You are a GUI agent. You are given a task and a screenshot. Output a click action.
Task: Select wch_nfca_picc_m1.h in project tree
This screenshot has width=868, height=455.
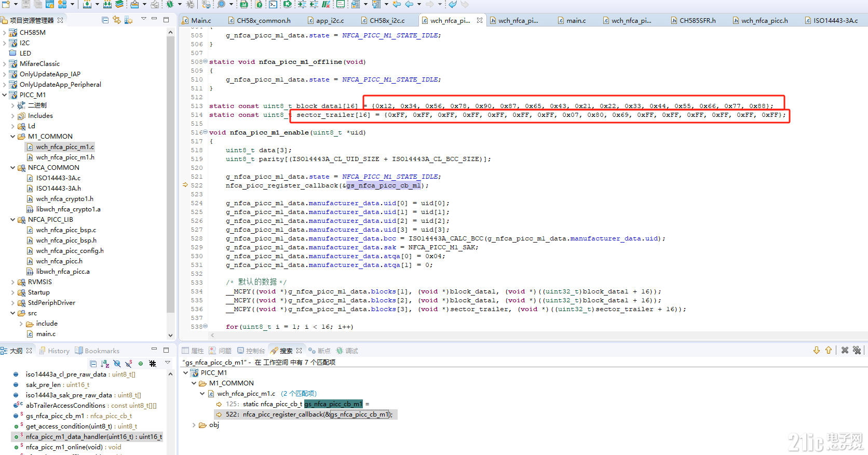click(65, 157)
